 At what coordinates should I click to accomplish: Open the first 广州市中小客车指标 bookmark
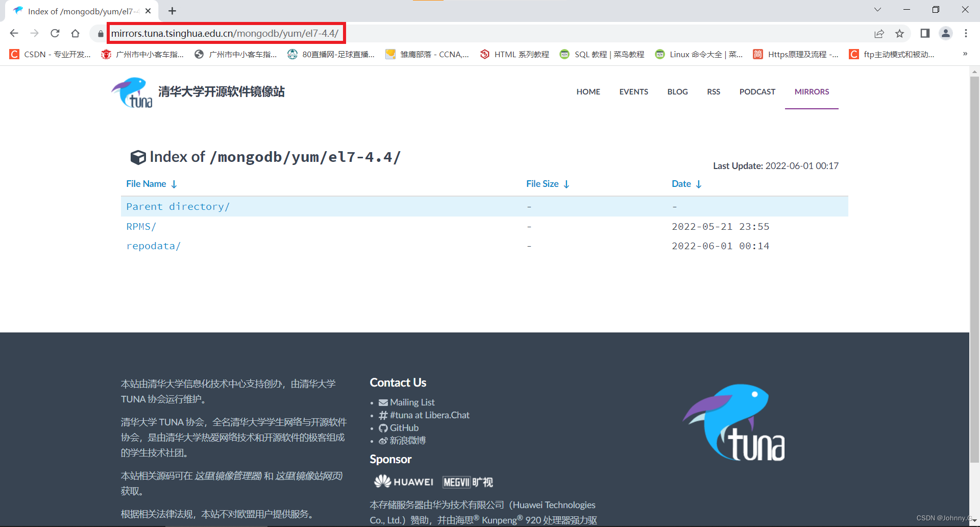coord(142,54)
